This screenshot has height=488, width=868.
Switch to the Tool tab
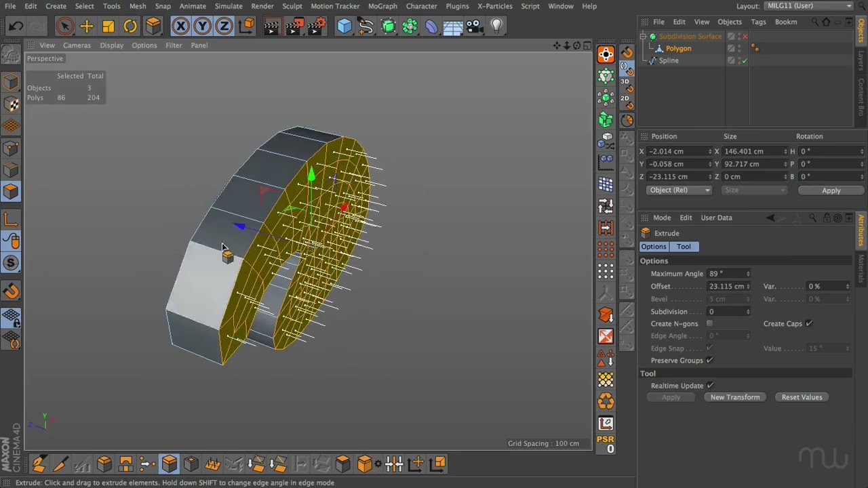[684, 247]
